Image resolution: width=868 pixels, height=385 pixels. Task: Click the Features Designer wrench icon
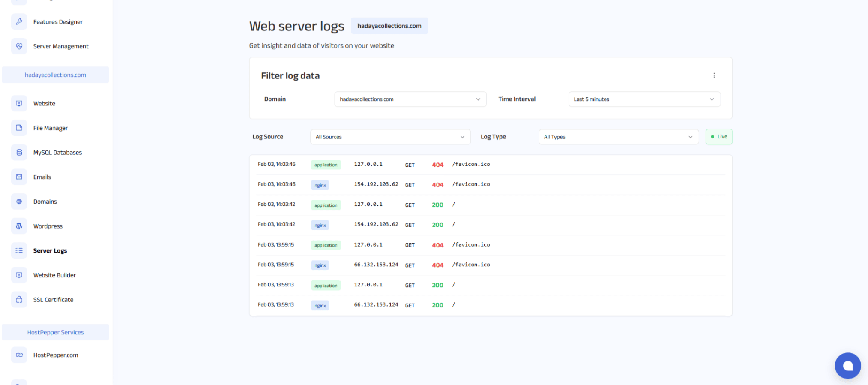[x=19, y=22]
